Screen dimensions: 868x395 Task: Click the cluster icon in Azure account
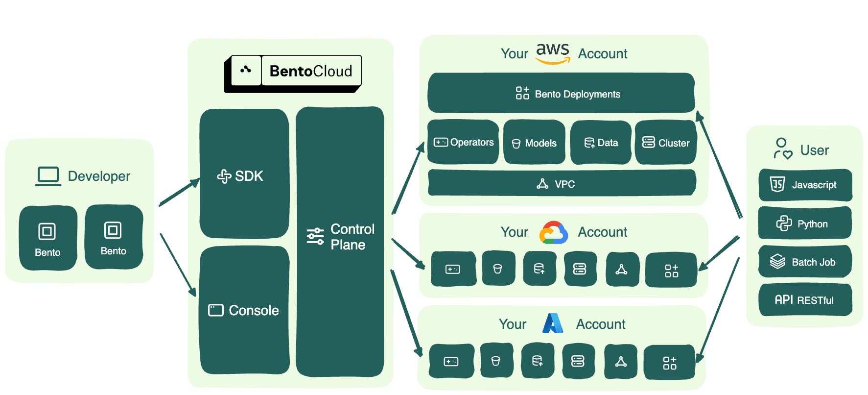[x=578, y=361]
